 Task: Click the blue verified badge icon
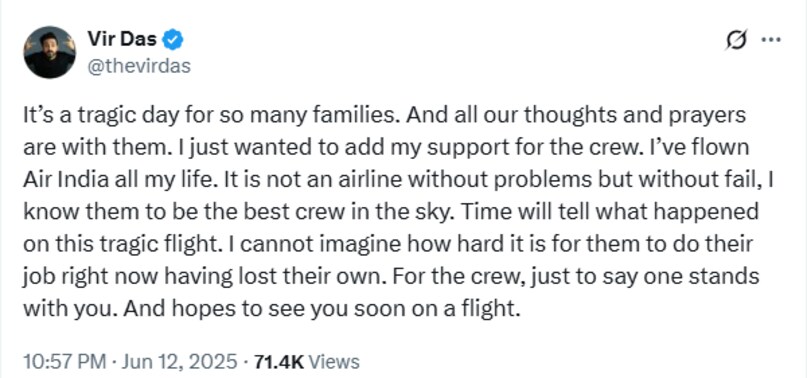173,40
